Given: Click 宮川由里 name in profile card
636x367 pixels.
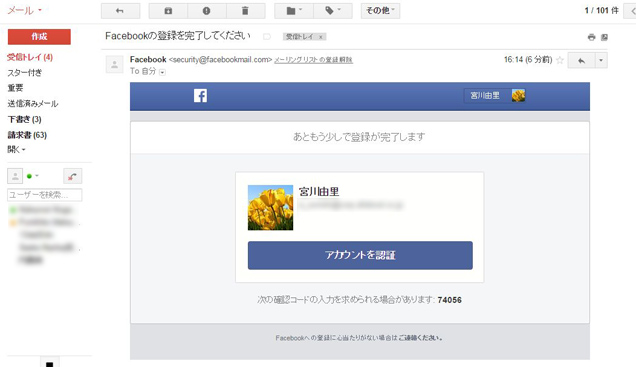Looking at the screenshot, I should [x=319, y=192].
